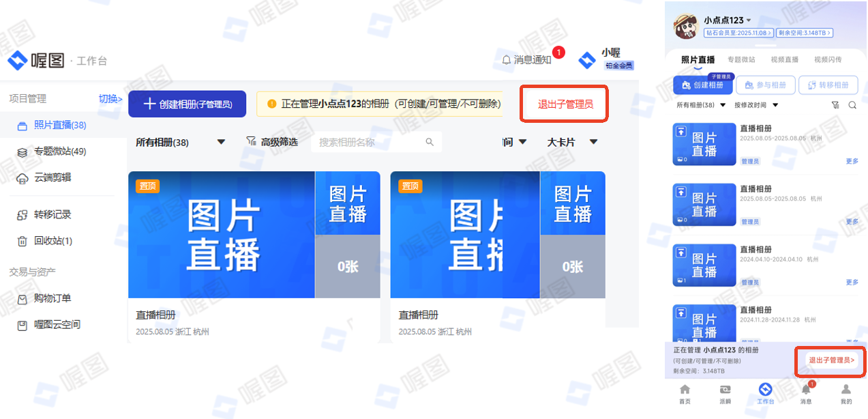
Task: Tap the 首页 home icon in the mobile nav
Action: coord(685,389)
